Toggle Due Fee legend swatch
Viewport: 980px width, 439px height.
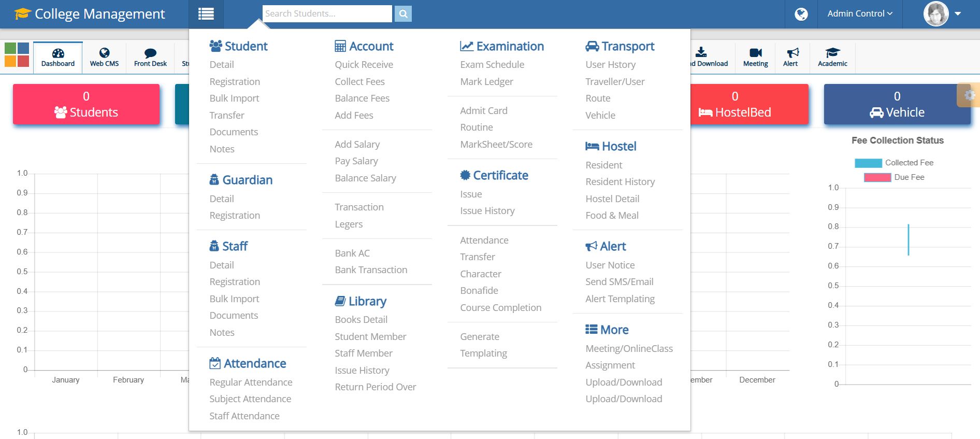[877, 177]
